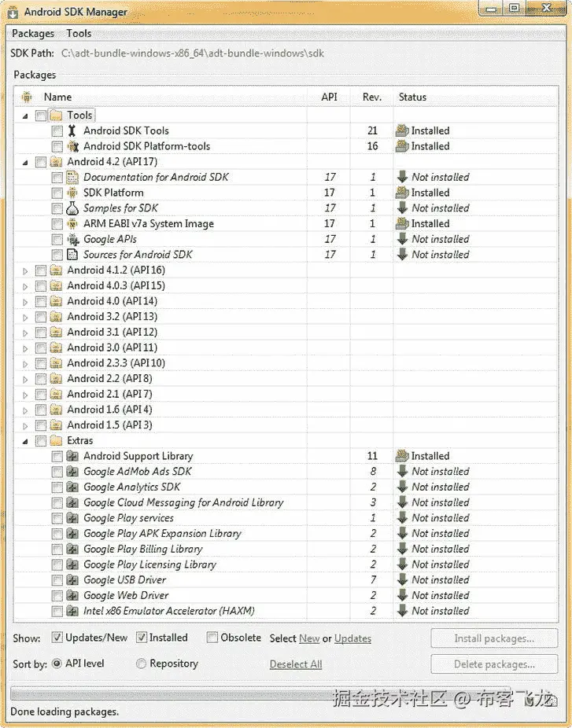This screenshot has width=572, height=728.
Task: Click the Google USB Driver icon
Action: click(x=72, y=580)
